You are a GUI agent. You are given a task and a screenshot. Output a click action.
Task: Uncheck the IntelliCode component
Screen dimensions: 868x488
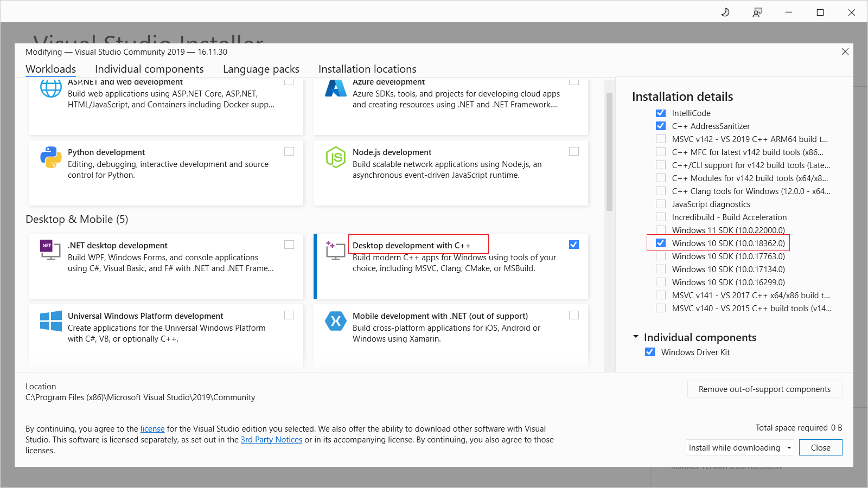tap(661, 113)
